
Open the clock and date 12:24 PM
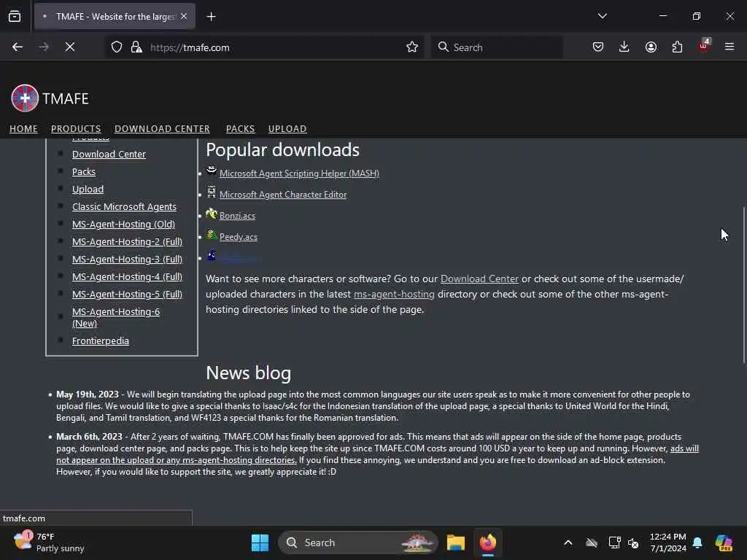click(x=668, y=542)
